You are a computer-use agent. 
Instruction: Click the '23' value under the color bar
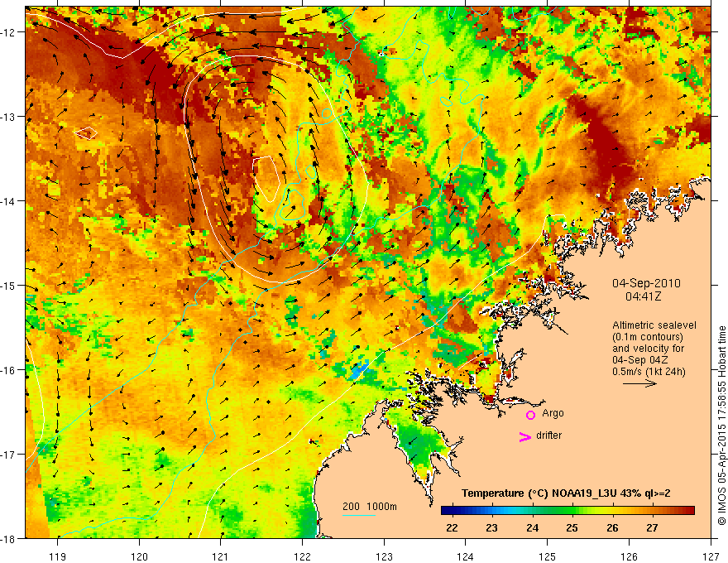point(491,527)
